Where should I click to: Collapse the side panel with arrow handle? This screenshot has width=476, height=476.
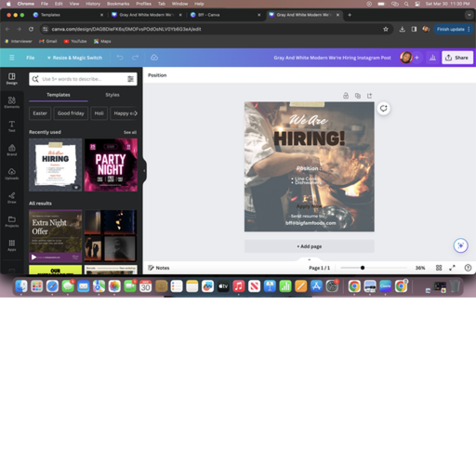pyautogui.click(x=144, y=171)
